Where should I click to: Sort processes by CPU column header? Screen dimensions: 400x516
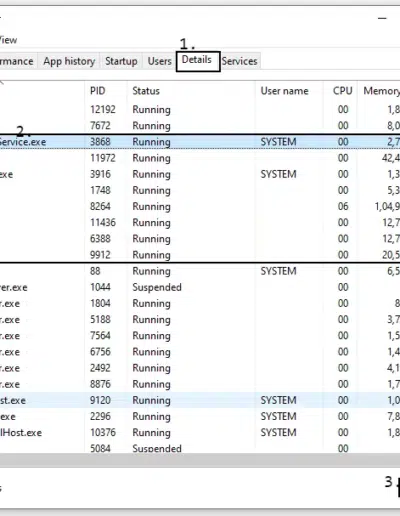coord(342,91)
